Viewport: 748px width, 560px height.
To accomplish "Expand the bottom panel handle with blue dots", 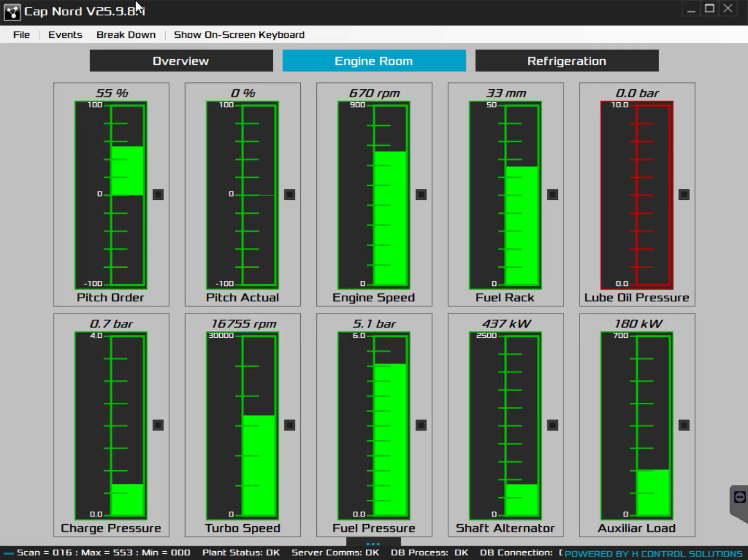I will click(x=373, y=543).
